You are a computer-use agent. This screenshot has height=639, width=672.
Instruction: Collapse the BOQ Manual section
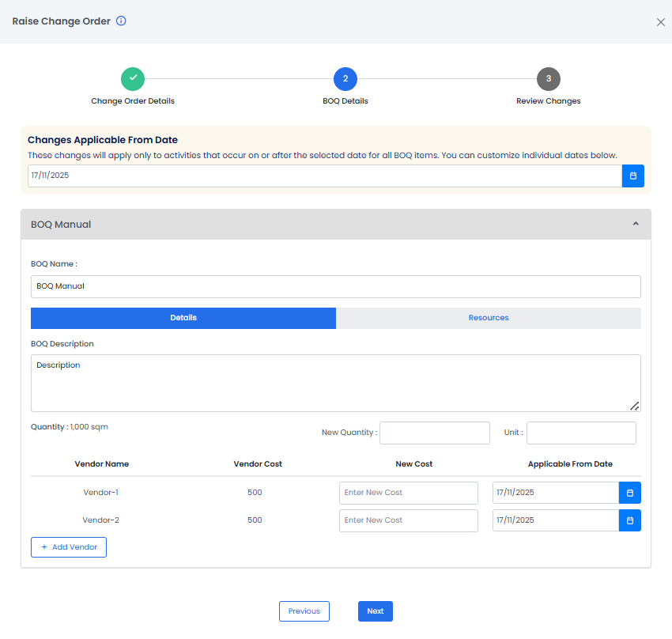click(x=635, y=225)
